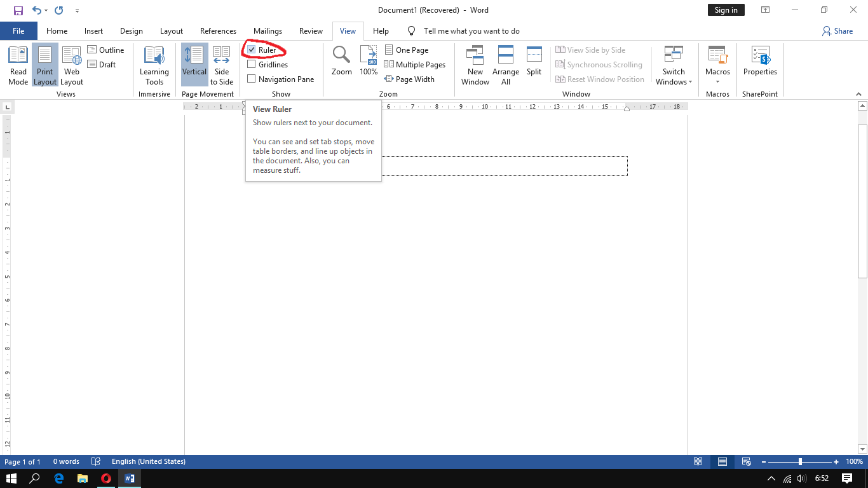Open Outline view
Viewport: 868px width, 488px height.
pos(106,50)
